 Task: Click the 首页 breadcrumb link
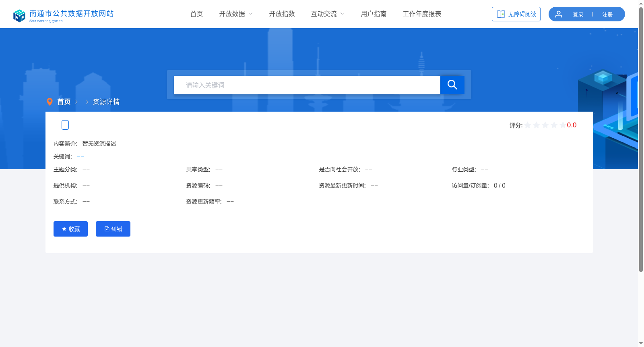pyautogui.click(x=64, y=102)
